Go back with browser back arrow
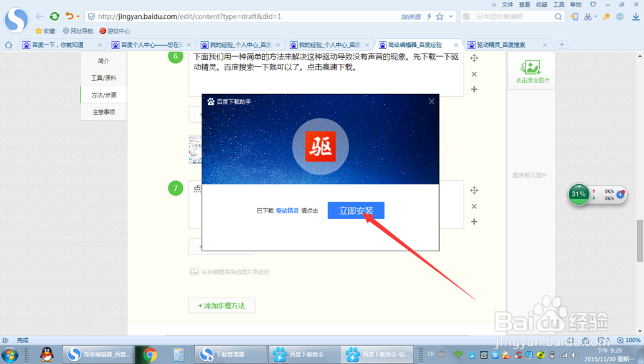 (x=39, y=17)
